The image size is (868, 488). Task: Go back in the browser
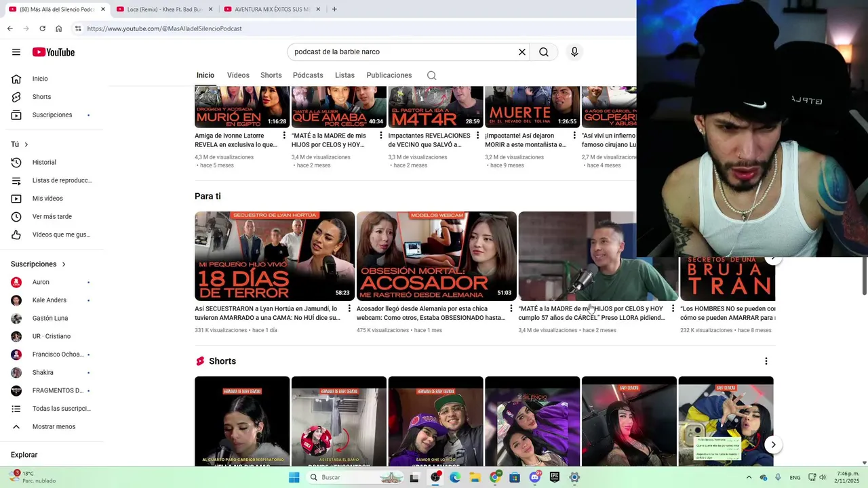pos(9,28)
